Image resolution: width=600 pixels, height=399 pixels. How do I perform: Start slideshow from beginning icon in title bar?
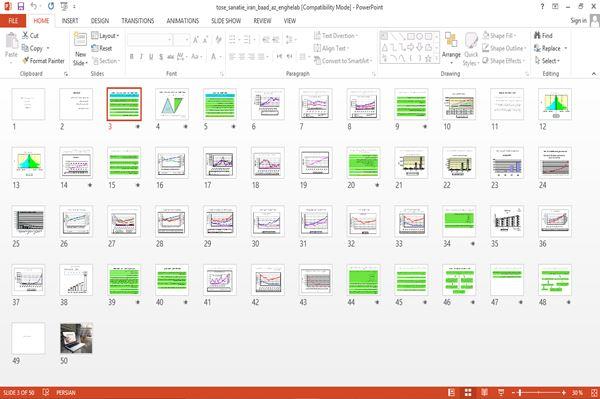click(64, 6)
